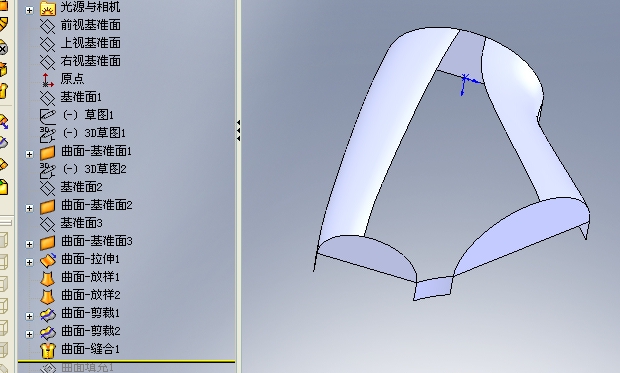Click the yellow rollback bar below 曲面-缝合1
Image resolution: width=620 pixels, height=373 pixels.
click(127, 361)
